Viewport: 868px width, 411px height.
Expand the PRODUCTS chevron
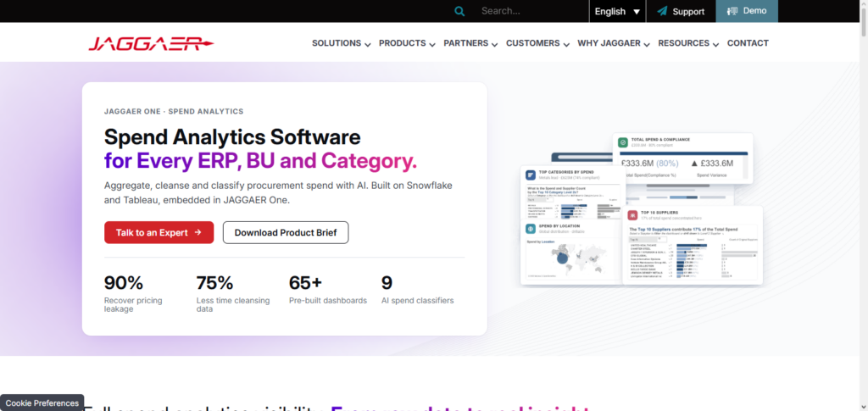pyautogui.click(x=432, y=44)
